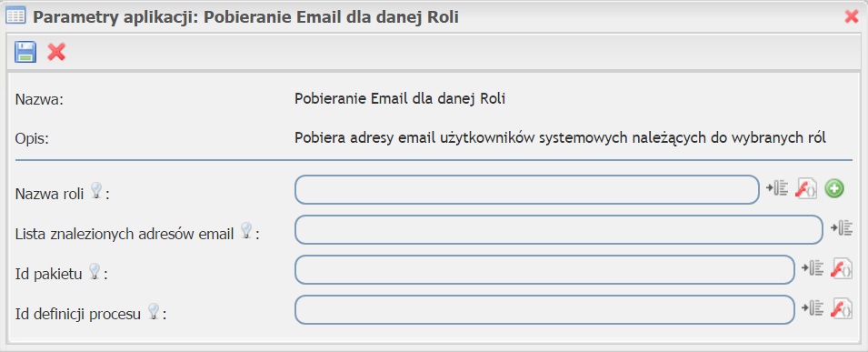Viewport: 868px width, 352px height.
Task: Open variable picker for Id definicji procesu
Action: click(813, 308)
